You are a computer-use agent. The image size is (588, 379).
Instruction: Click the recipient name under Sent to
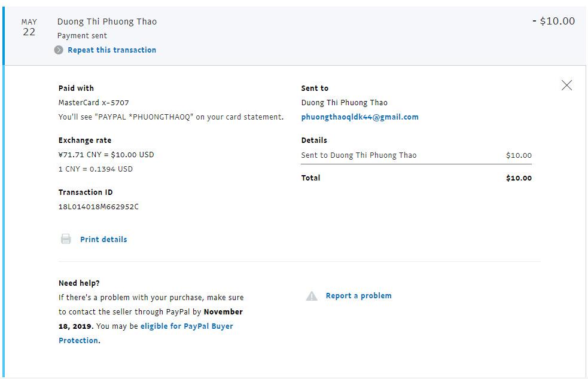coord(345,102)
